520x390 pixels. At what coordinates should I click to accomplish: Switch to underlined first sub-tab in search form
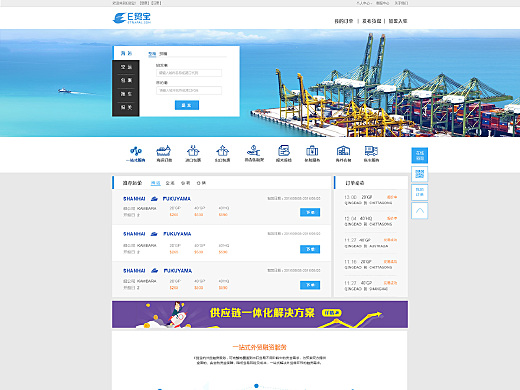(152, 54)
